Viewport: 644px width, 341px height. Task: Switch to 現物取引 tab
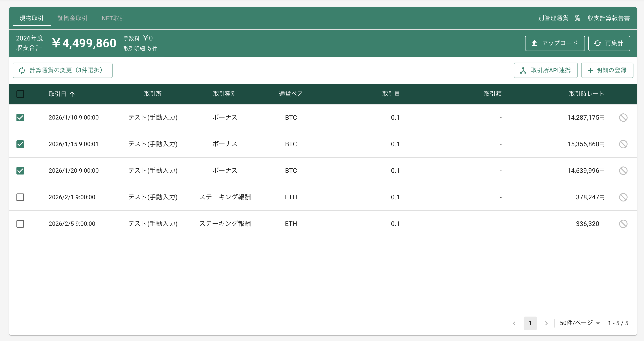tap(31, 18)
